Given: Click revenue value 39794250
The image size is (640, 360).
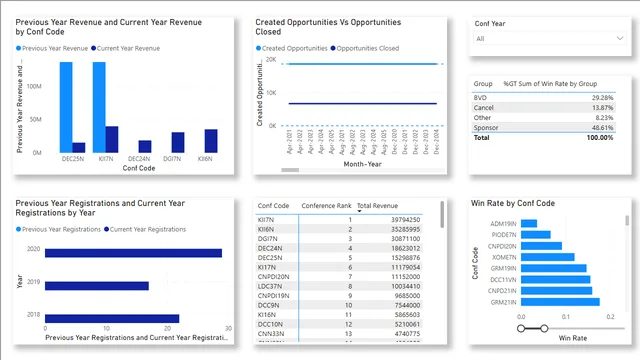Looking at the screenshot, I should pos(405,220).
